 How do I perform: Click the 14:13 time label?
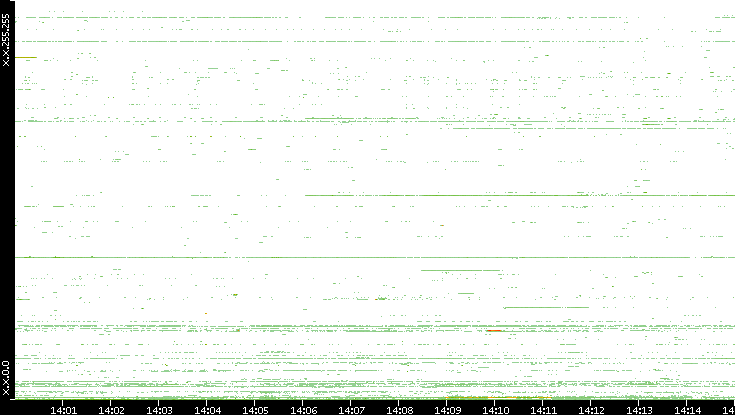[x=640, y=410]
